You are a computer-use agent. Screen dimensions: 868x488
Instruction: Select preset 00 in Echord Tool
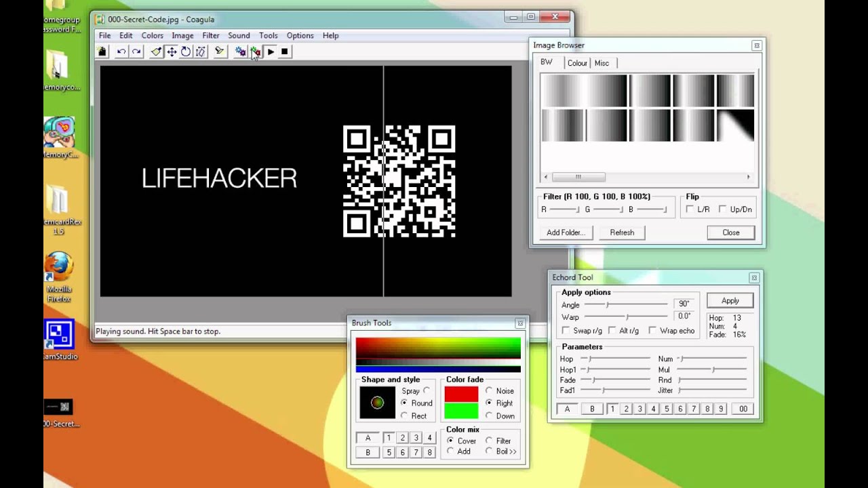[x=743, y=409]
